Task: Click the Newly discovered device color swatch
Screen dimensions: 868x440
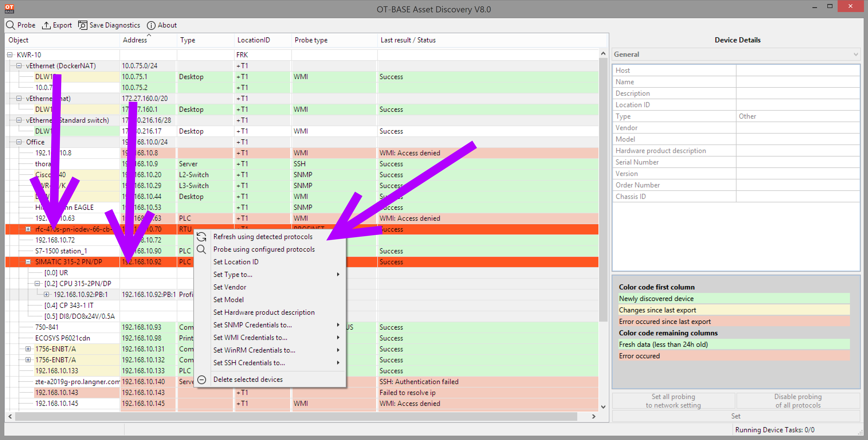Action: tap(734, 299)
